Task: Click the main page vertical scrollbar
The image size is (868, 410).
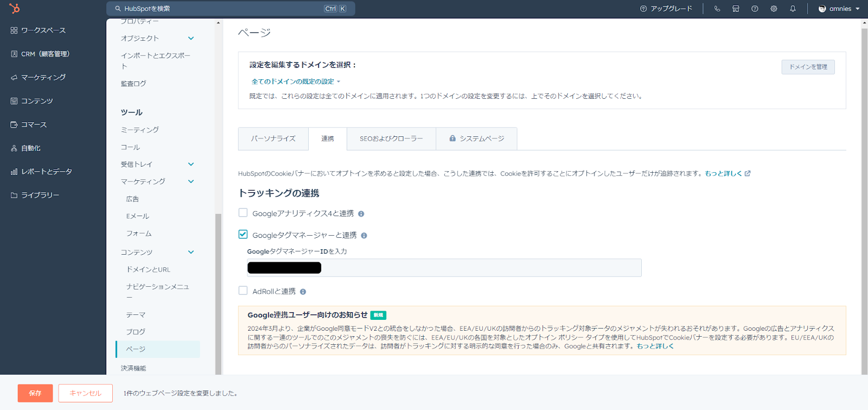Action: (x=864, y=201)
